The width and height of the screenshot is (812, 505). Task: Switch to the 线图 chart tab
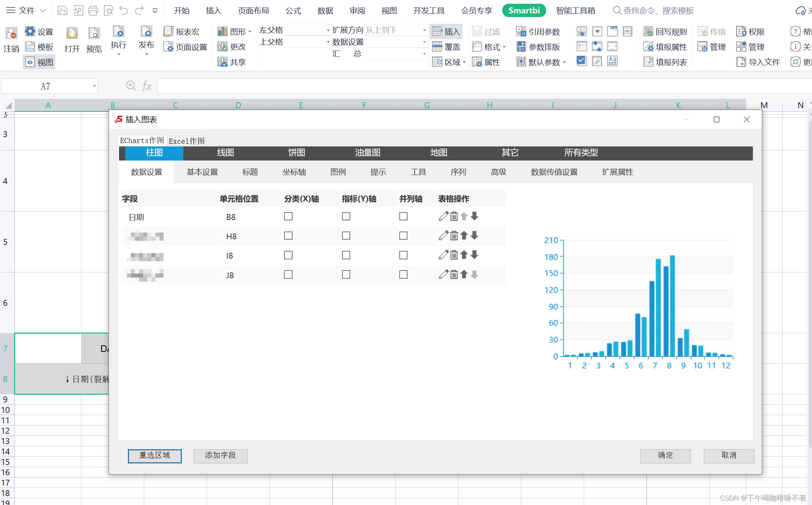[x=225, y=153]
